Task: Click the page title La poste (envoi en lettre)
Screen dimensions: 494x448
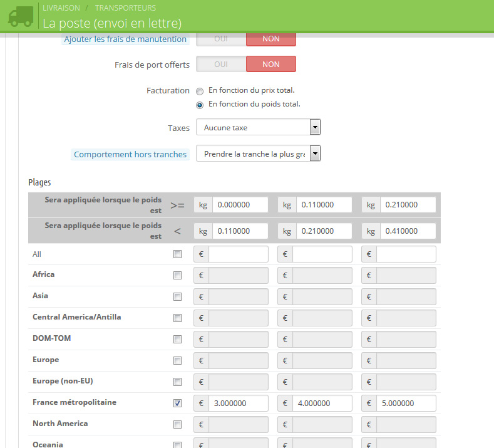Action: [112, 23]
